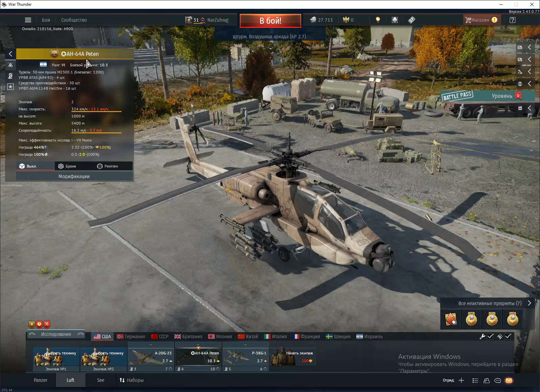The image size is (540, 392).
Task: Switch to Panzer preset tab
Action: point(41,380)
